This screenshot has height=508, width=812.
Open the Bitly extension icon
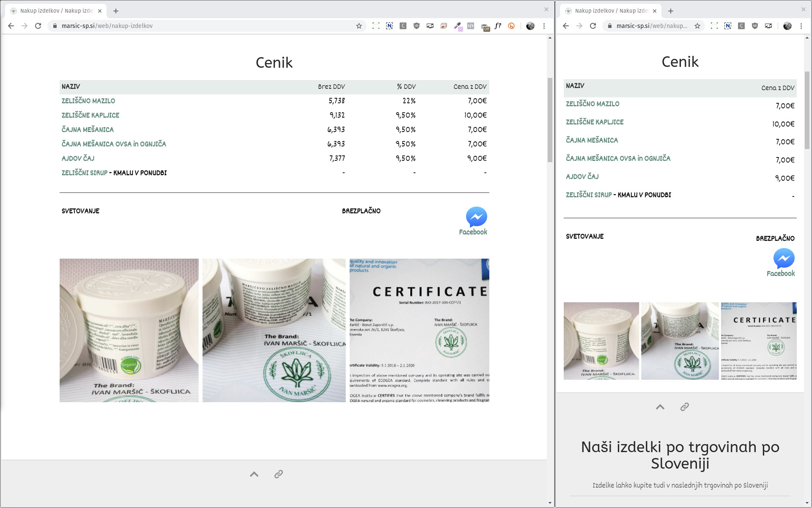511,26
